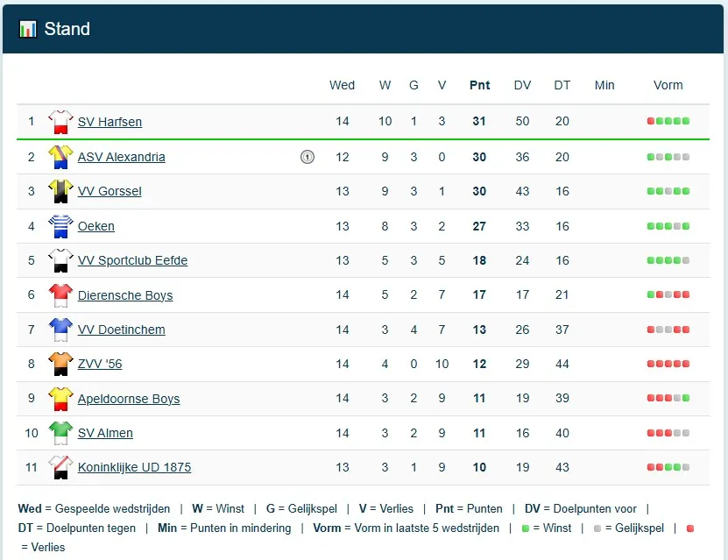Click the Wed column header

[342, 85]
